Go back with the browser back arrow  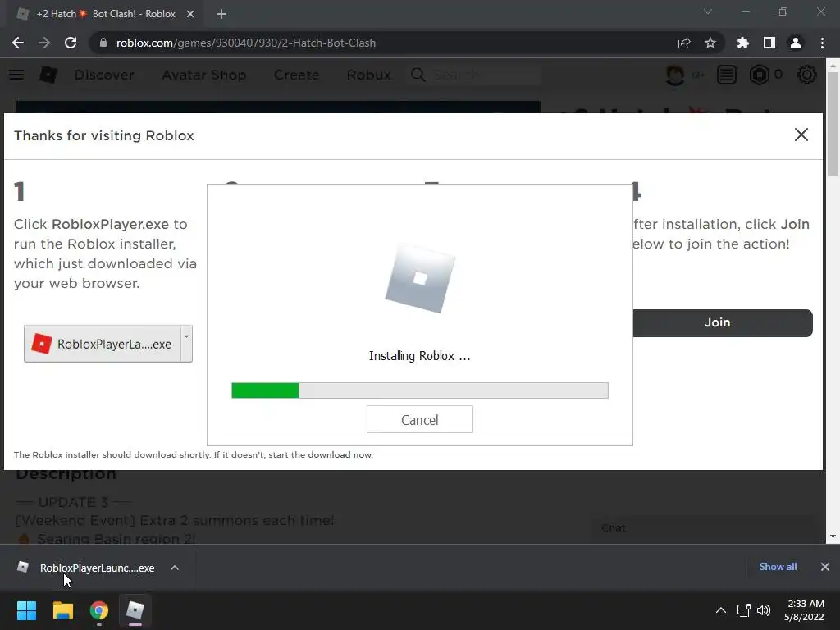18,43
